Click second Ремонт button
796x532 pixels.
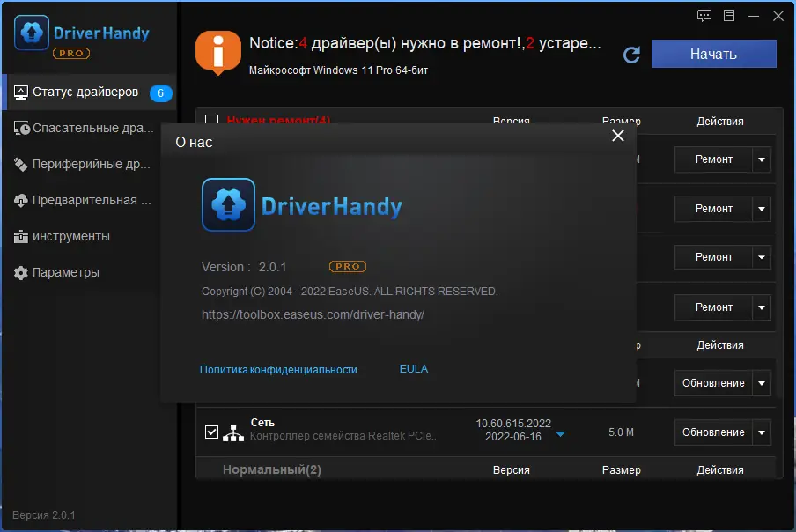(x=713, y=209)
